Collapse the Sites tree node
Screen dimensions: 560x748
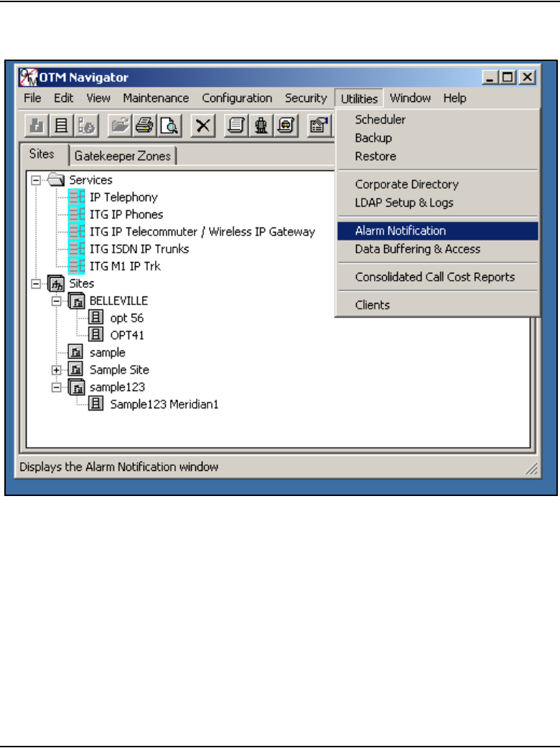tap(36, 284)
